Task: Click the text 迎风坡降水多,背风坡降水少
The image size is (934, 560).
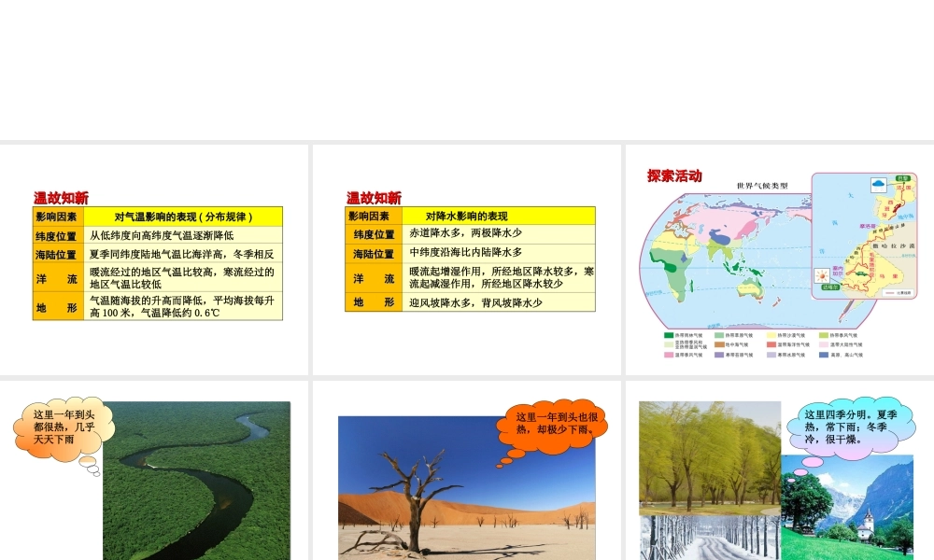Action: 475,302
